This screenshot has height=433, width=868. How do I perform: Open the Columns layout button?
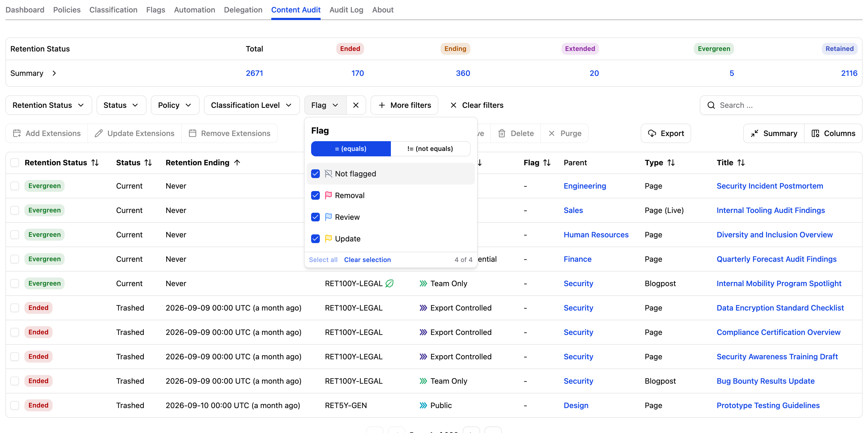tap(833, 133)
